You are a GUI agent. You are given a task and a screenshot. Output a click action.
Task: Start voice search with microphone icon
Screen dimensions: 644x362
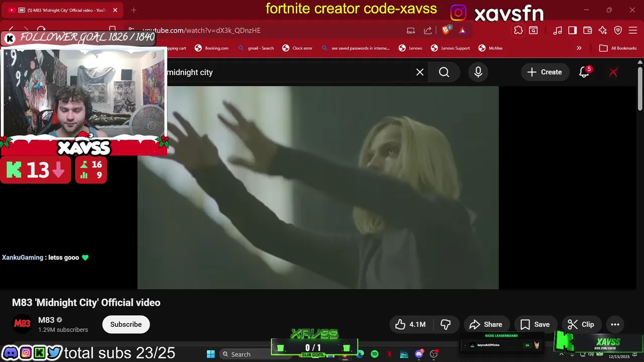478,72
